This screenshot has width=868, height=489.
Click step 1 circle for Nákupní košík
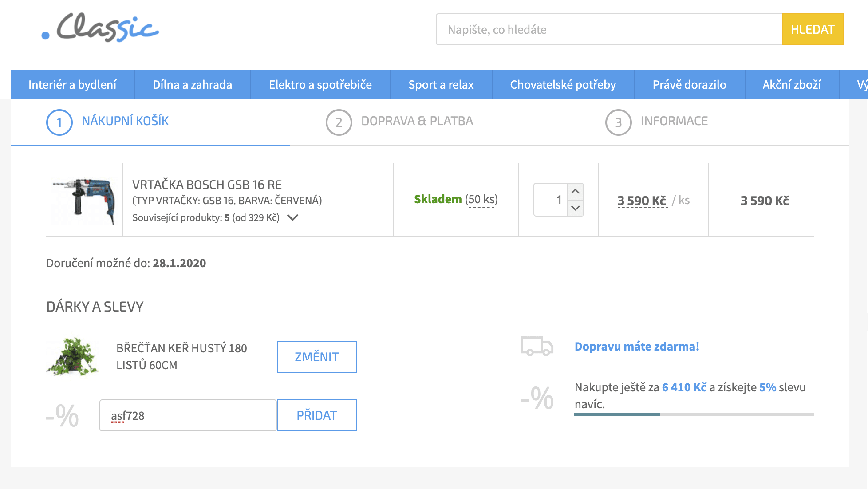pyautogui.click(x=59, y=122)
